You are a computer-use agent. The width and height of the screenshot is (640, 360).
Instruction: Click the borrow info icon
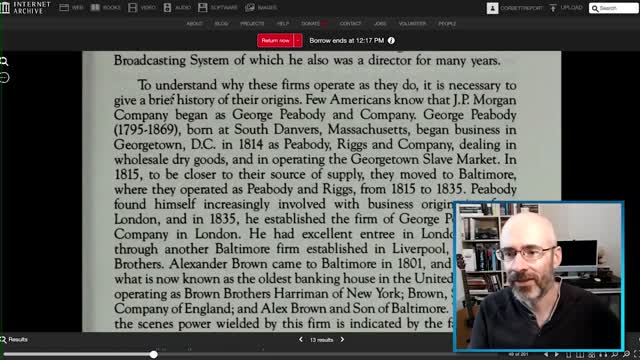tap(391, 40)
